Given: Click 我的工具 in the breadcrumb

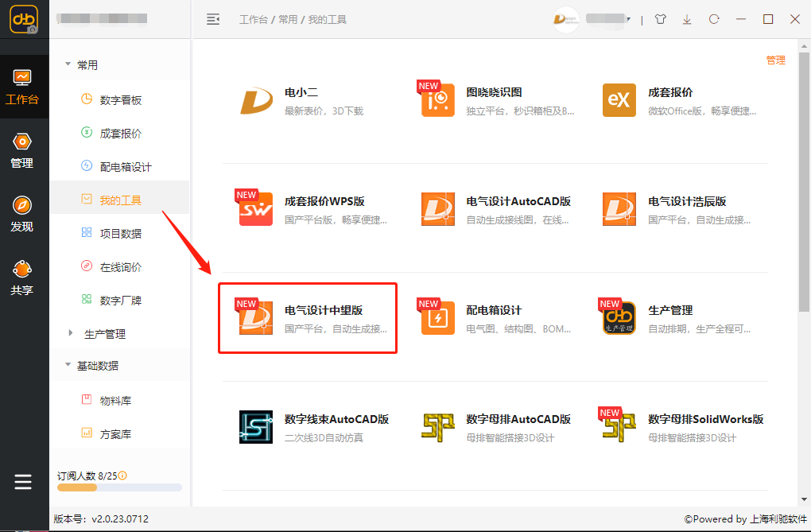Looking at the screenshot, I should pyautogui.click(x=328, y=20).
